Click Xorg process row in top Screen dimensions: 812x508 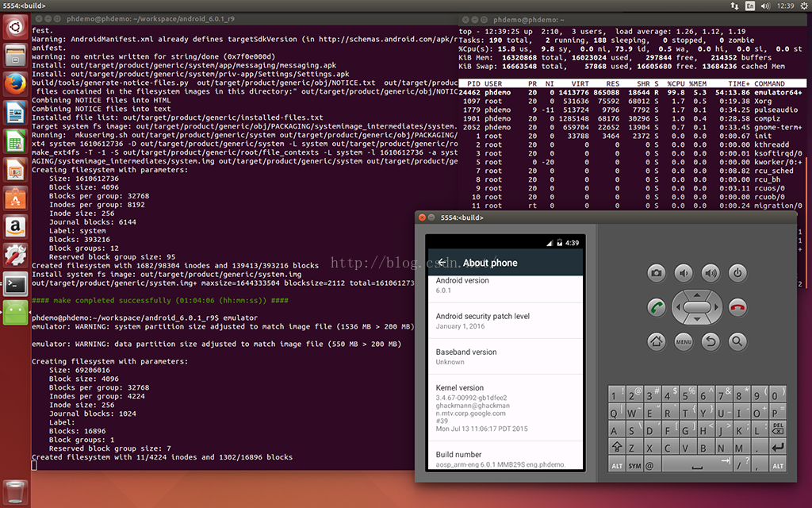click(x=632, y=101)
